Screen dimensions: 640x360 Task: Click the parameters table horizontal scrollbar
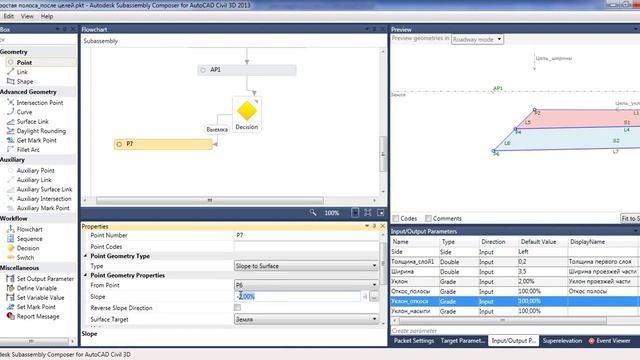click(502, 321)
